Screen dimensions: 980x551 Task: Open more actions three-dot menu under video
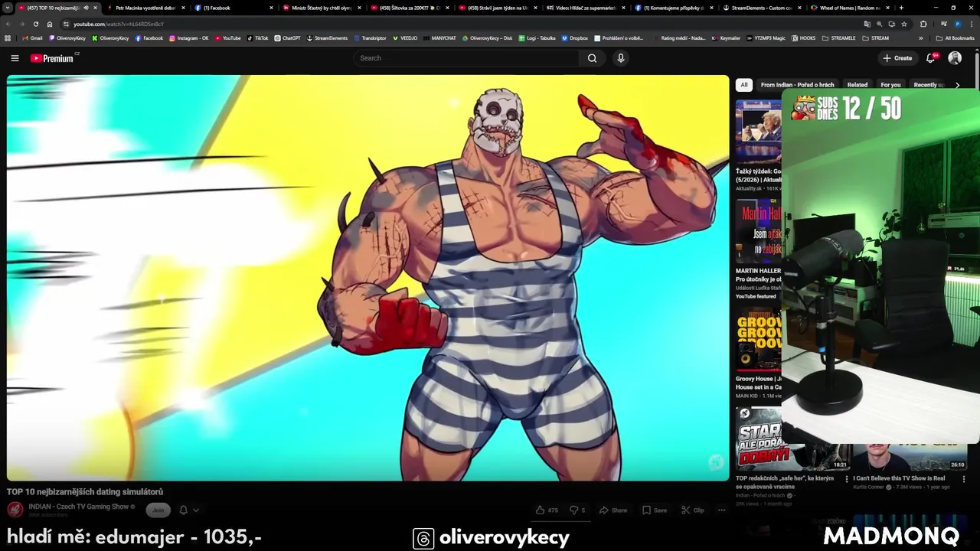(721, 510)
